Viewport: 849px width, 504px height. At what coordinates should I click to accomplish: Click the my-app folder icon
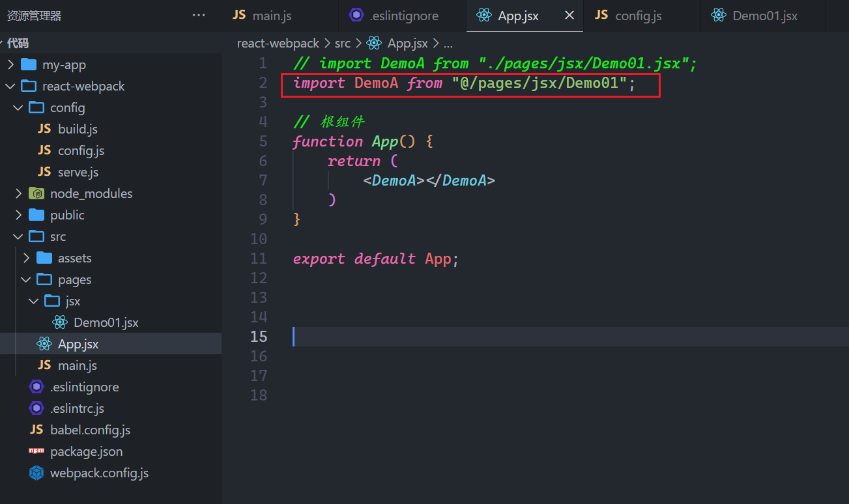[29, 64]
